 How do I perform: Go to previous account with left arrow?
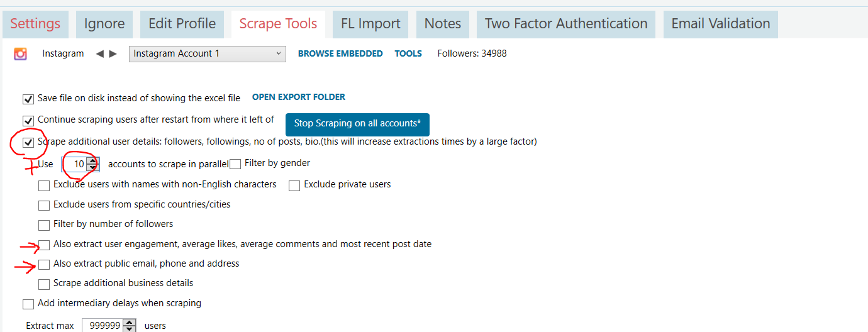click(99, 54)
